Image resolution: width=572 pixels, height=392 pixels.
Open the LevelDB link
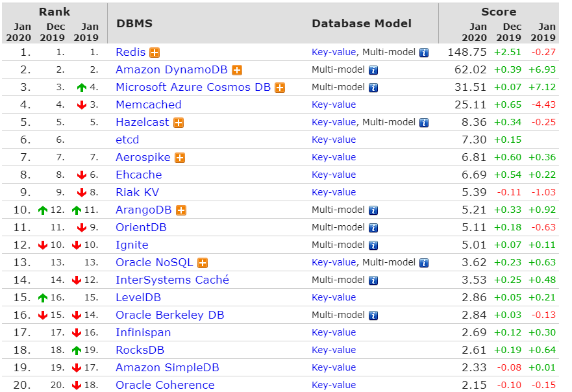[138, 297]
